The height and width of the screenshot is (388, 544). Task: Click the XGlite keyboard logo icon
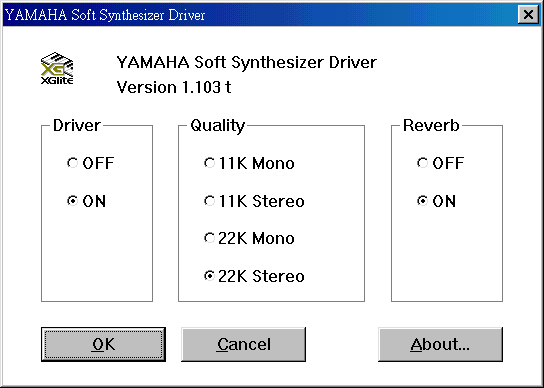pyautogui.click(x=57, y=68)
